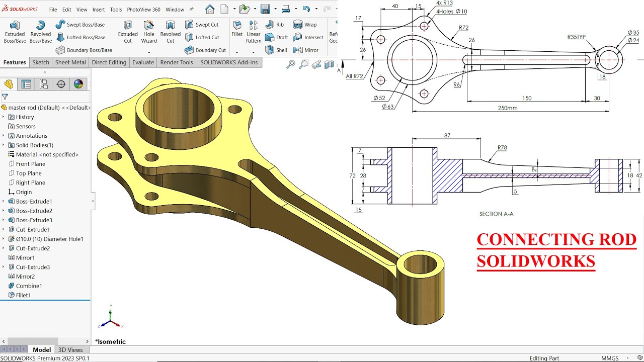The image size is (644, 362).
Task: Click the Extruded Boss/Base tool
Action: 15,32
